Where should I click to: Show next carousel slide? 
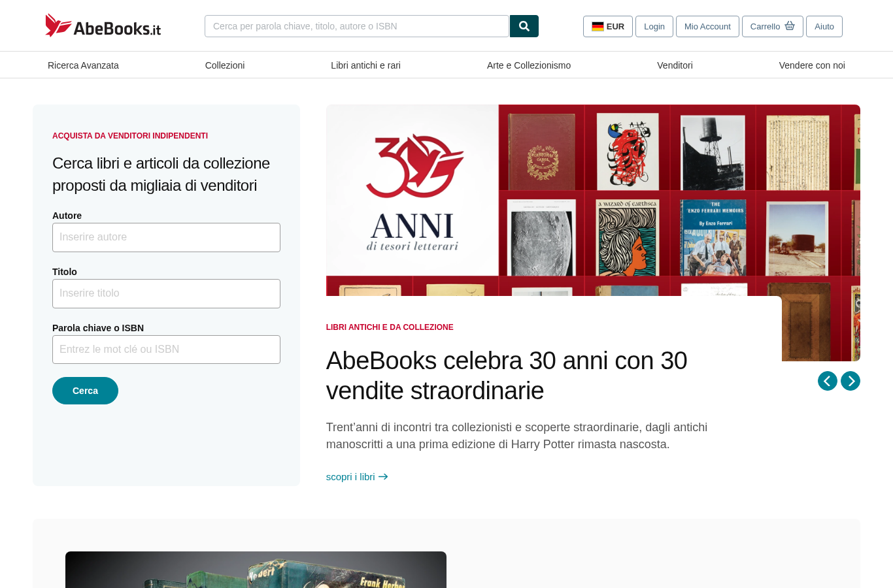point(851,381)
